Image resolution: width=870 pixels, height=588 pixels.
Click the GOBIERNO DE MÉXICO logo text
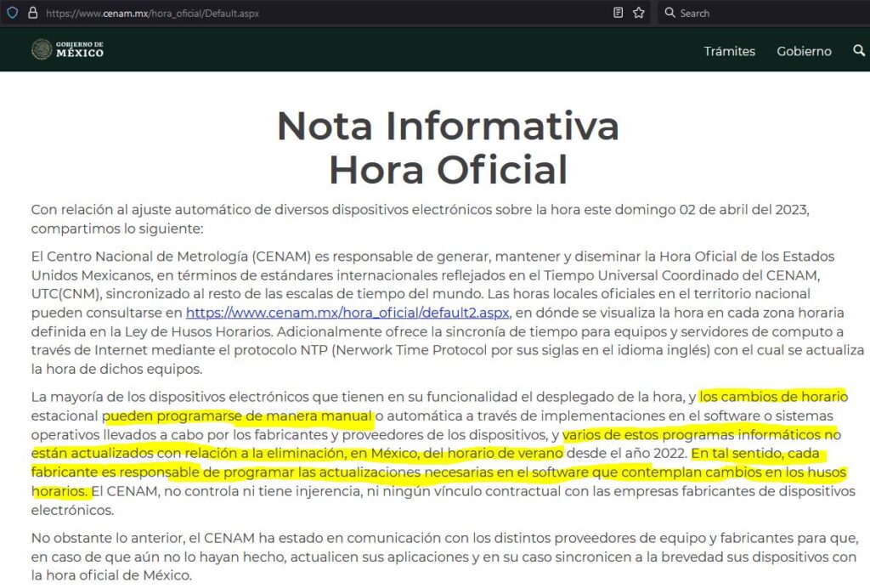pyautogui.click(x=80, y=50)
